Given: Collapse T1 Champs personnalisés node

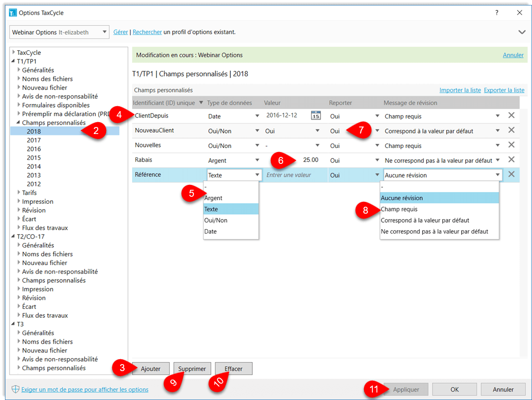Looking at the screenshot, I should (x=18, y=123).
